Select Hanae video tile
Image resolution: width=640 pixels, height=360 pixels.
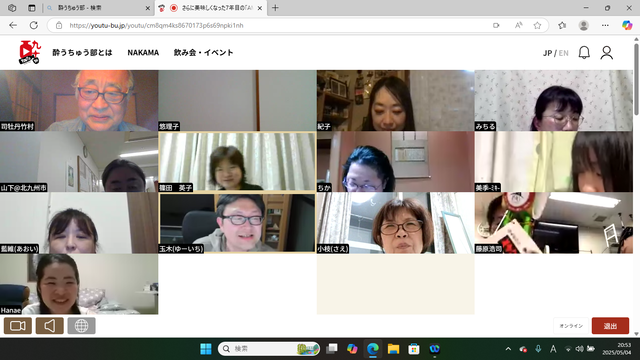coord(79,284)
